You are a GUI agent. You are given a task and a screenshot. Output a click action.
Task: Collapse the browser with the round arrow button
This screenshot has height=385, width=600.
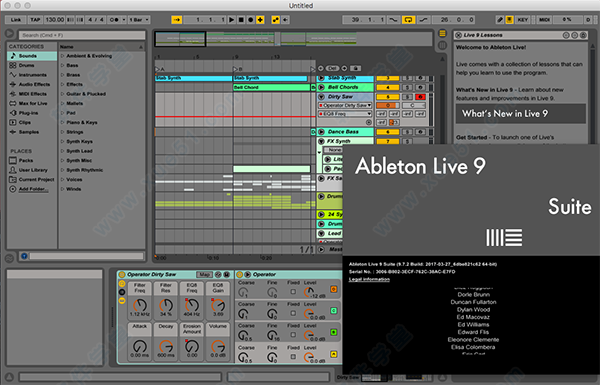point(10,34)
